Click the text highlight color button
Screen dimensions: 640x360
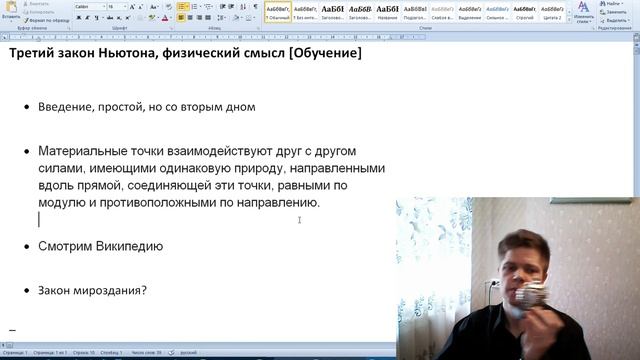point(151,18)
